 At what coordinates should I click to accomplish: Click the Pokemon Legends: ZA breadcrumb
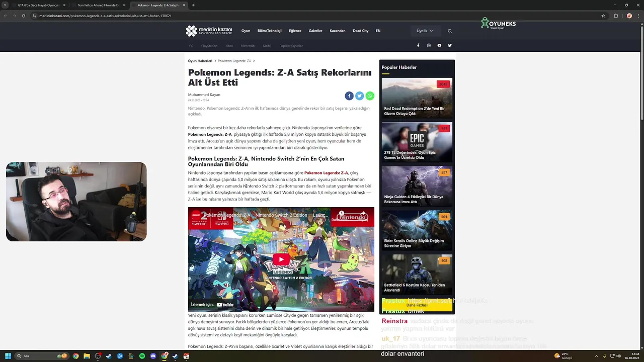pyautogui.click(x=234, y=61)
